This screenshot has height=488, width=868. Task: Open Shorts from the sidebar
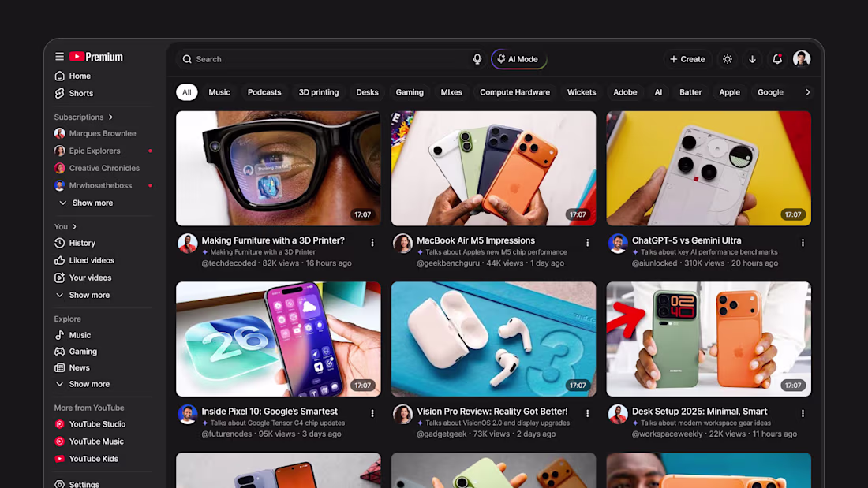pyautogui.click(x=73, y=94)
